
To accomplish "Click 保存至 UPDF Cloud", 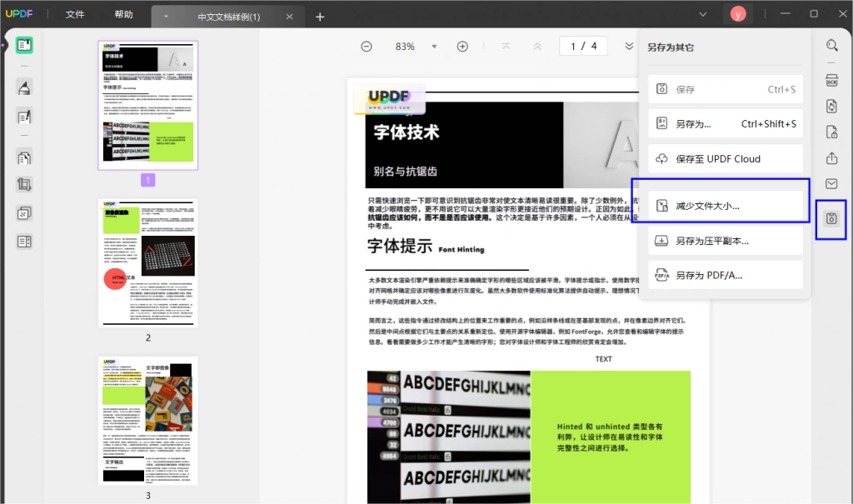I will tap(726, 159).
